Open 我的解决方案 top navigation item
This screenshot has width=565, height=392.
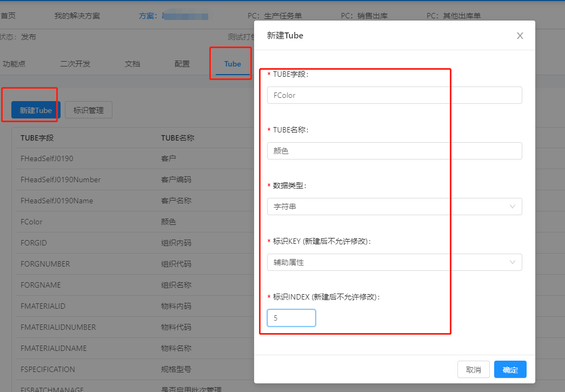click(x=77, y=16)
